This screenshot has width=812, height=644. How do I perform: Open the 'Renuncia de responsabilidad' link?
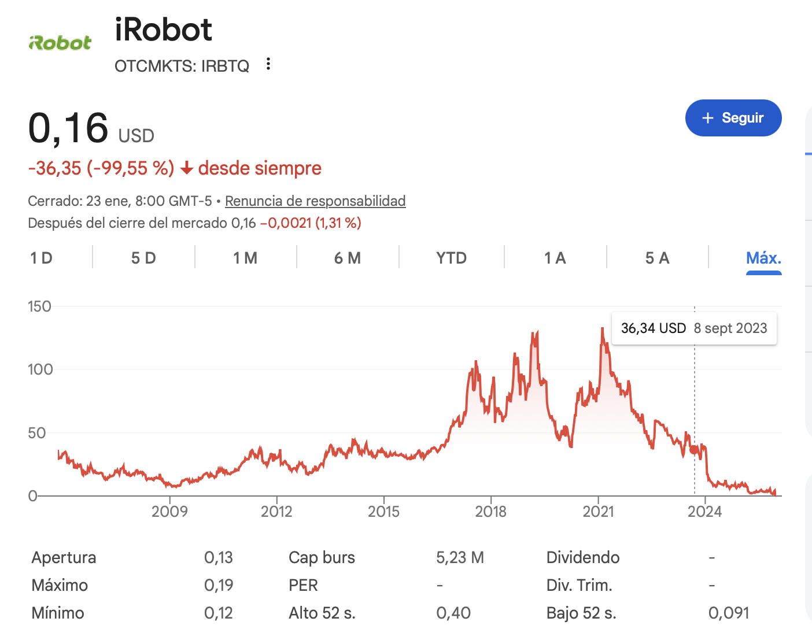(x=315, y=201)
